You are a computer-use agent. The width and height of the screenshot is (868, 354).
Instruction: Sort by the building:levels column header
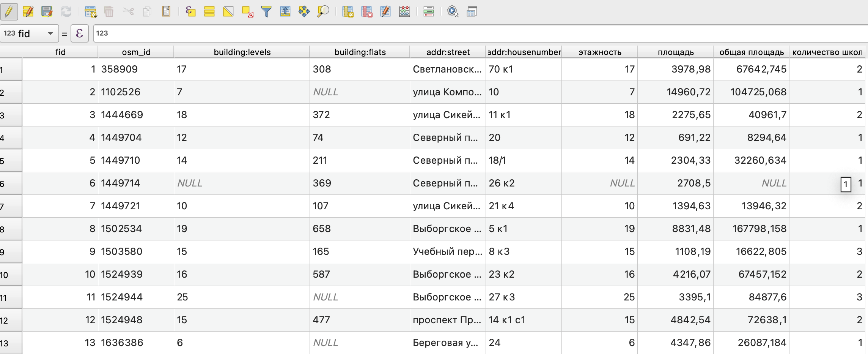pos(242,52)
